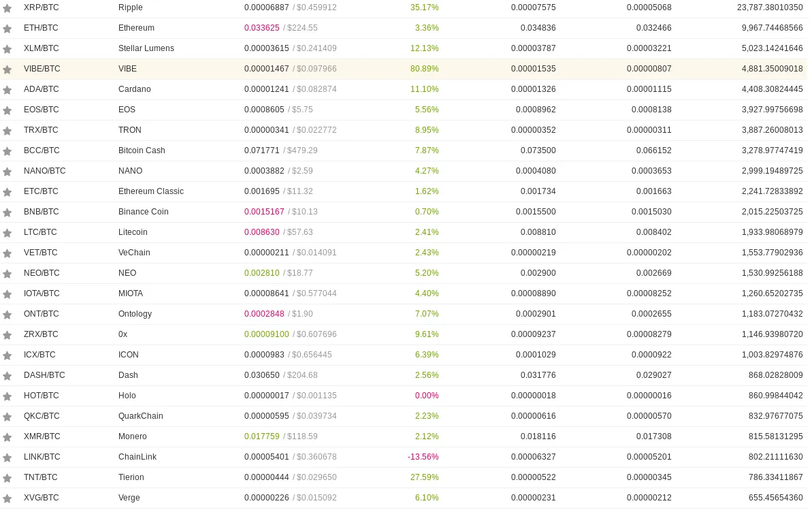
Task: Select the 80.89% change for VIBE
Action: point(425,68)
